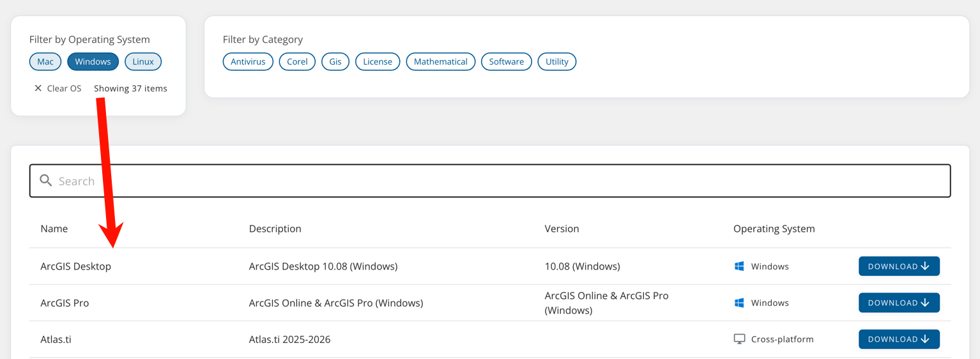Image resolution: width=980 pixels, height=359 pixels.
Task: Click Windows logo in ArcGIS Pro row
Action: tap(739, 303)
